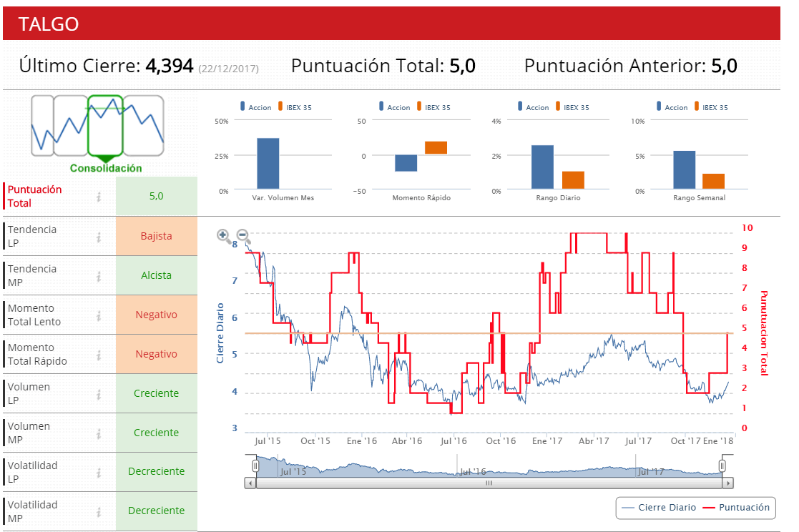
Task: Open info icon for Volumen MP row
Action: [x=99, y=433]
